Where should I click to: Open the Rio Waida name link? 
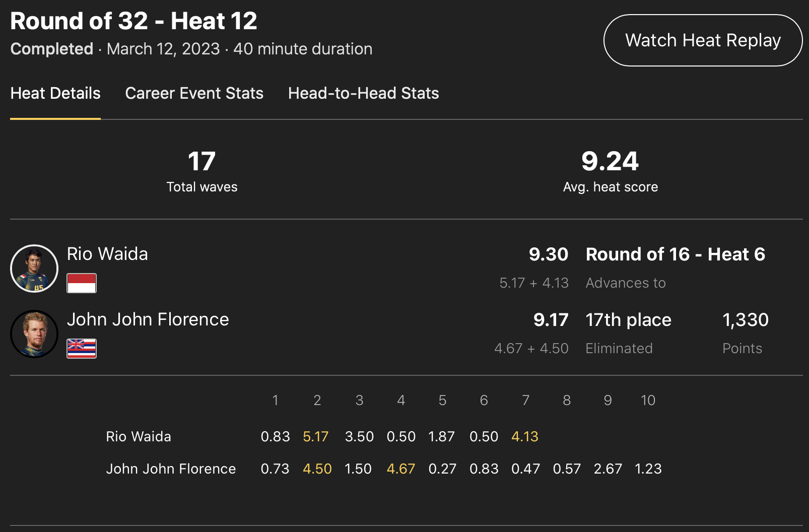pos(107,254)
